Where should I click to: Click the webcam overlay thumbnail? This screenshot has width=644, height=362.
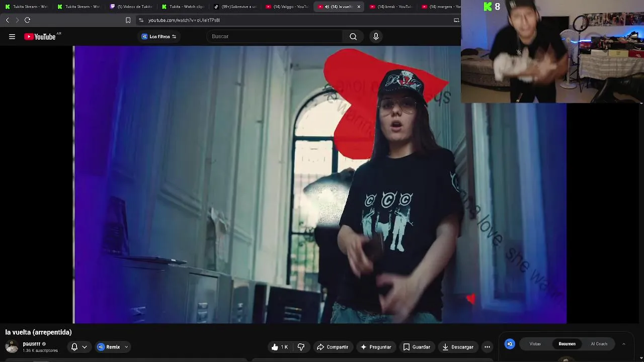click(x=552, y=51)
